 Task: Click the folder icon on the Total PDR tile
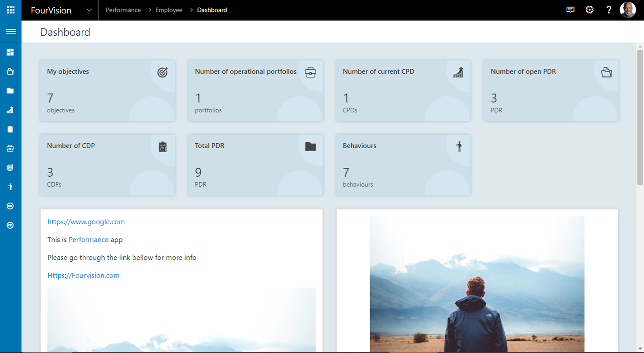pyautogui.click(x=310, y=146)
